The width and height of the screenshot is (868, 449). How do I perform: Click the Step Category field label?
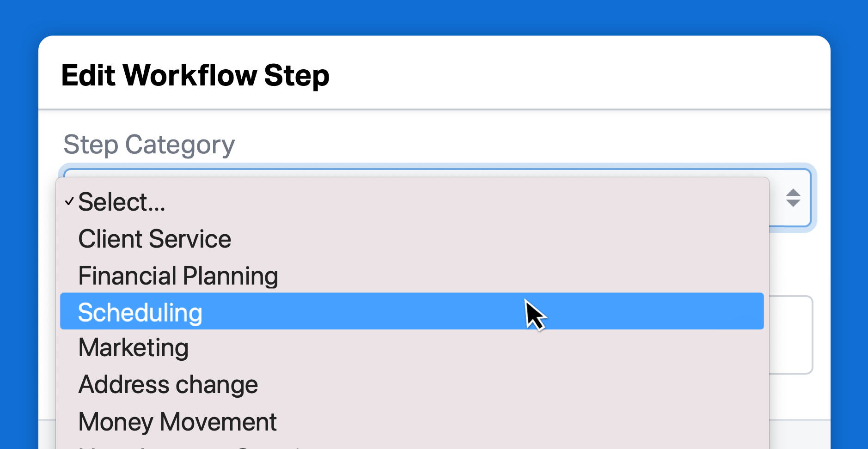pos(149,145)
